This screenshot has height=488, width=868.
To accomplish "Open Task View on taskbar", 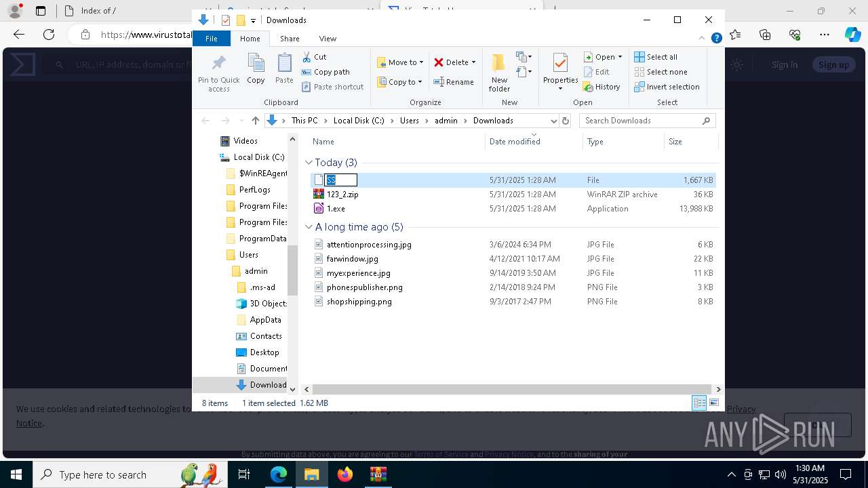I will (245, 474).
